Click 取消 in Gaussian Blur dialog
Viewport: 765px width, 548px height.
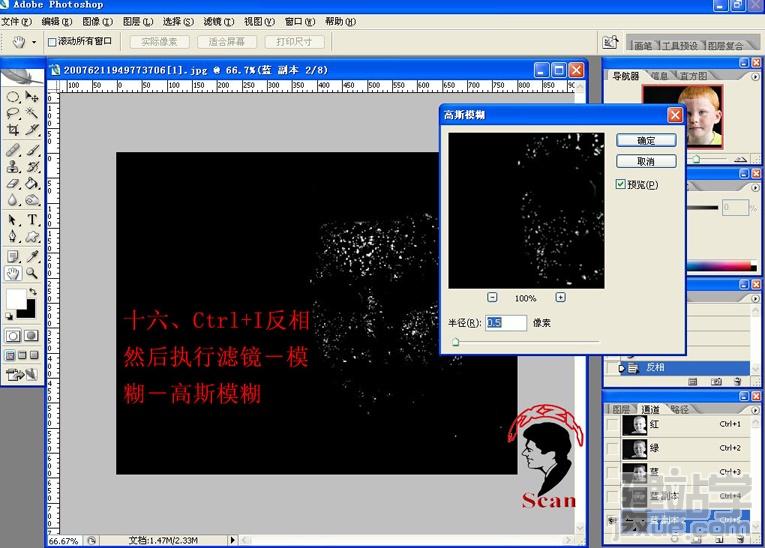[646, 162]
